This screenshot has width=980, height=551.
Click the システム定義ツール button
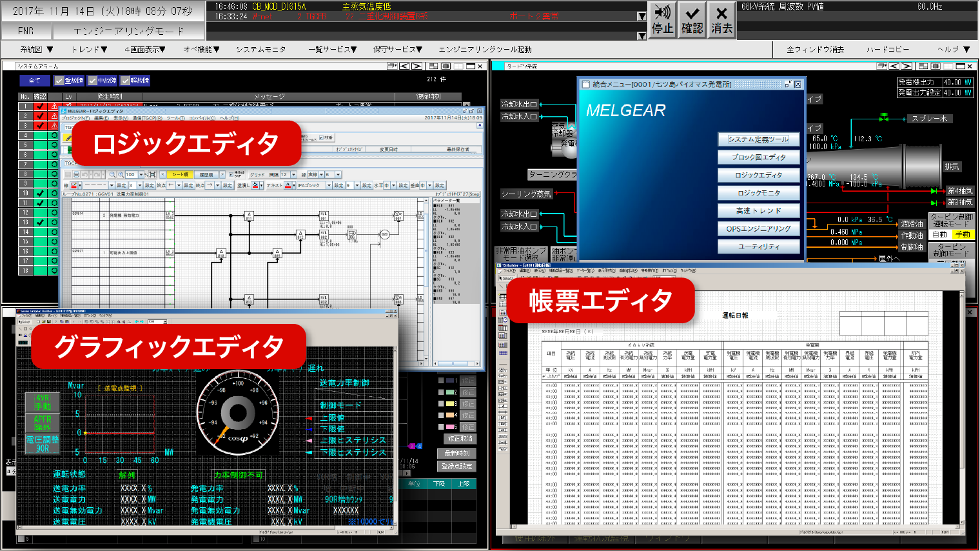[759, 139]
